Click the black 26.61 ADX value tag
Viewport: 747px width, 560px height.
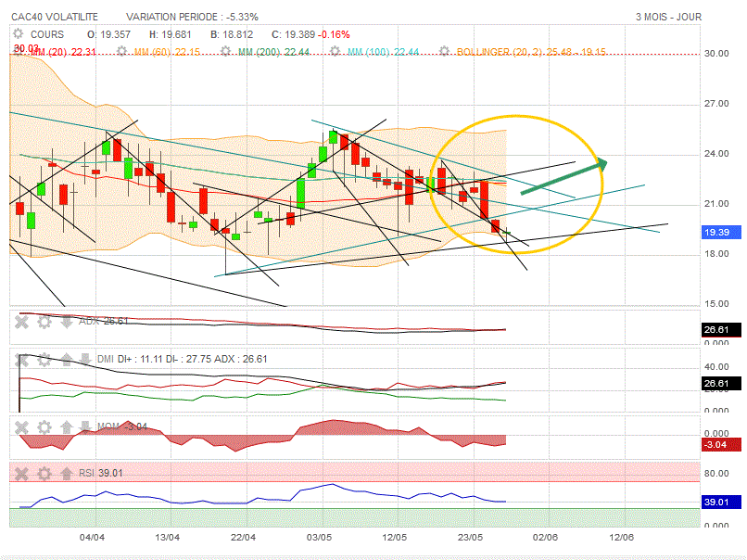[x=722, y=330]
